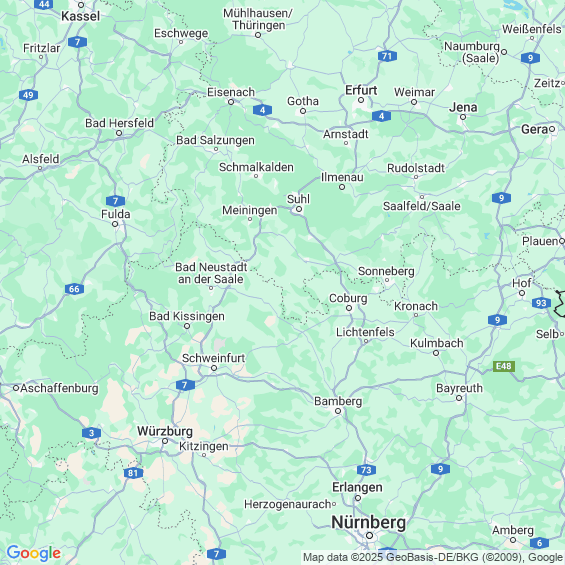The width and height of the screenshot is (565, 565).
Task: Click the A73 highway shield above Erlangen
Action: pos(366,470)
